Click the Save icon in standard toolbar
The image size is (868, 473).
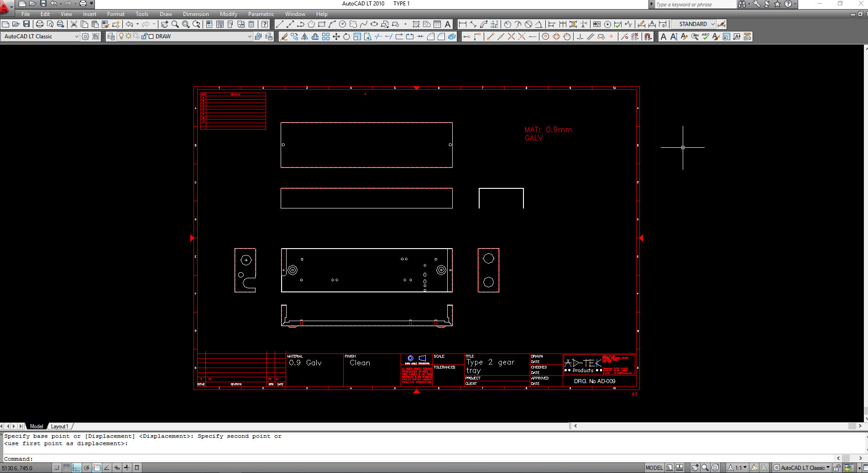[x=26, y=24]
